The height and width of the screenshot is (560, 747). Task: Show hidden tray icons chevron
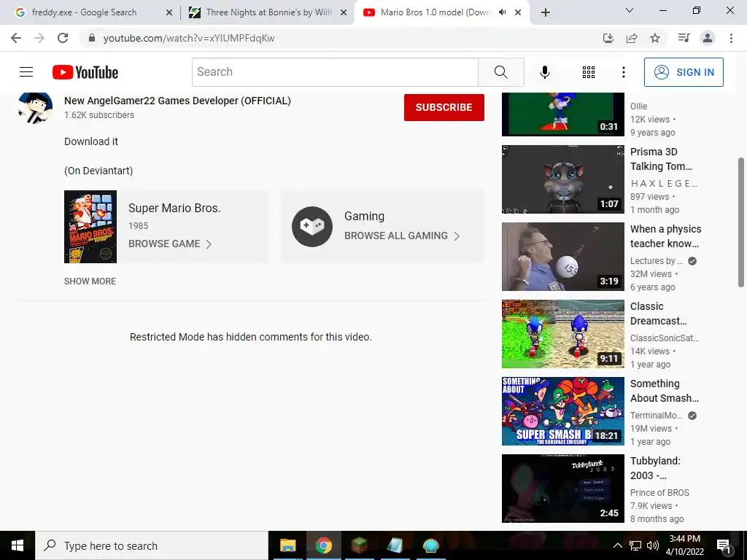pyautogui.click(x=617, y=545)
